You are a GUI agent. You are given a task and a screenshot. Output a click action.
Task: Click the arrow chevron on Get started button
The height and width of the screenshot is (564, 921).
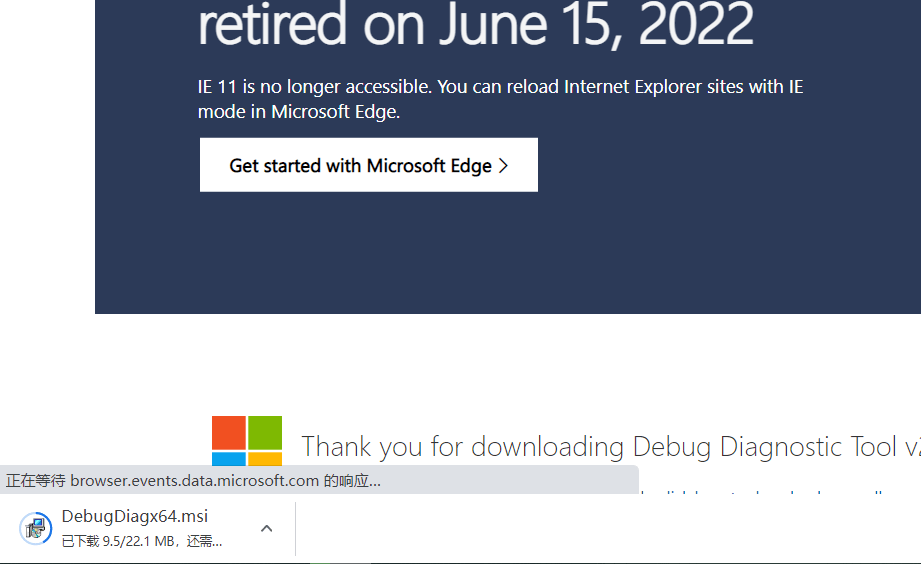(504, 165)
